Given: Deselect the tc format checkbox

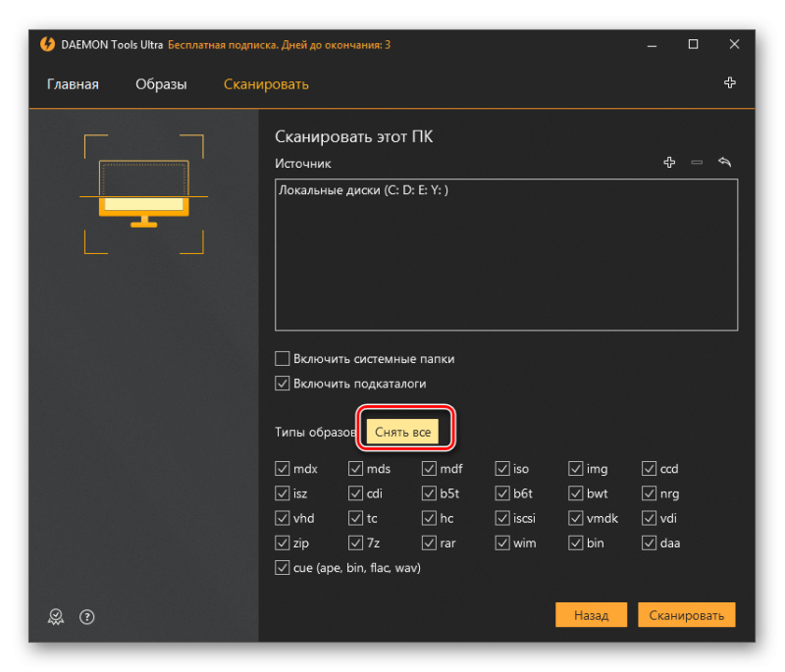Looking at the screenshot, I should point(355,518).
